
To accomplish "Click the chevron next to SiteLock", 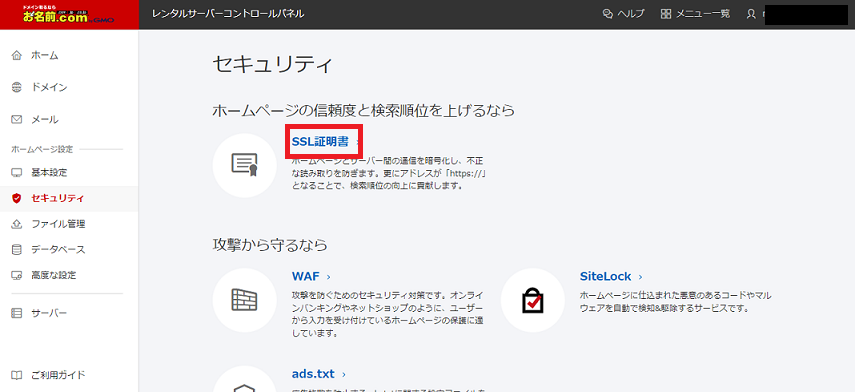I will point(640,277).
